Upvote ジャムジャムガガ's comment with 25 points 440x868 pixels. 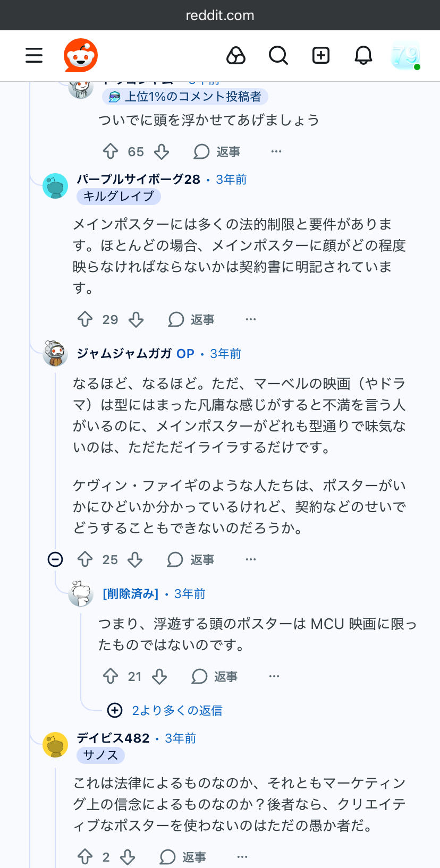(85, 560)
